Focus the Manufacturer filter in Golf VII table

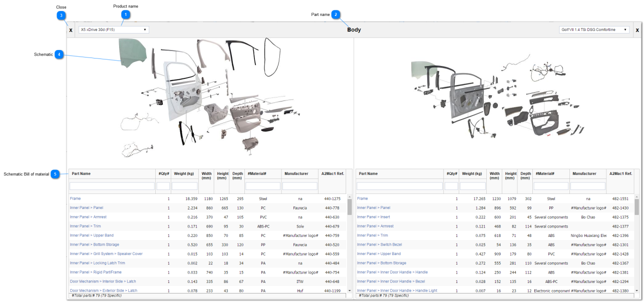tap(588, 186)
